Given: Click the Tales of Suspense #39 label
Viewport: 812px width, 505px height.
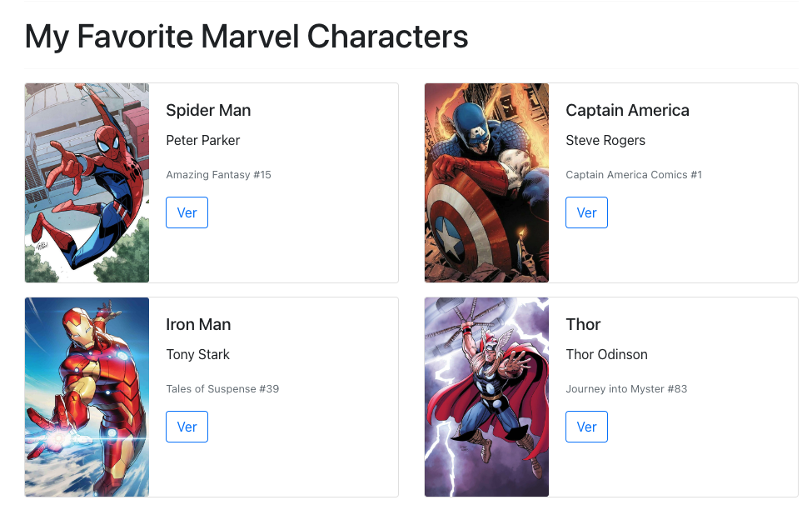Looking at the screenshot, I should 222,388.
